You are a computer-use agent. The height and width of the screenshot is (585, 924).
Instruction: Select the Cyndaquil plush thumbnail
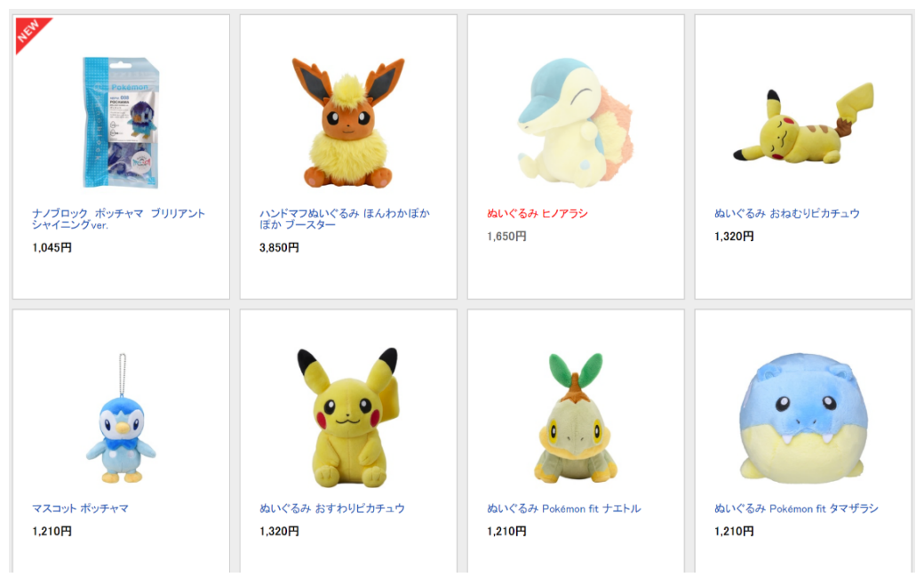tap(575, 123)
